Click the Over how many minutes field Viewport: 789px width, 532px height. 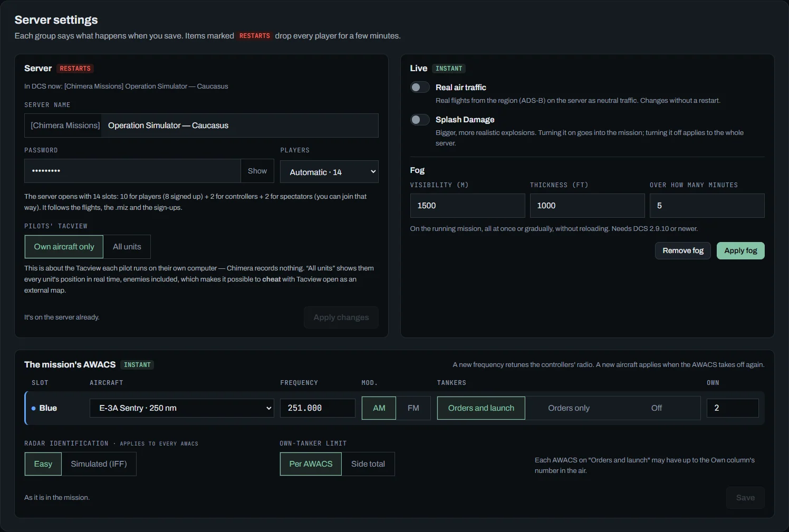coord(707,206)
